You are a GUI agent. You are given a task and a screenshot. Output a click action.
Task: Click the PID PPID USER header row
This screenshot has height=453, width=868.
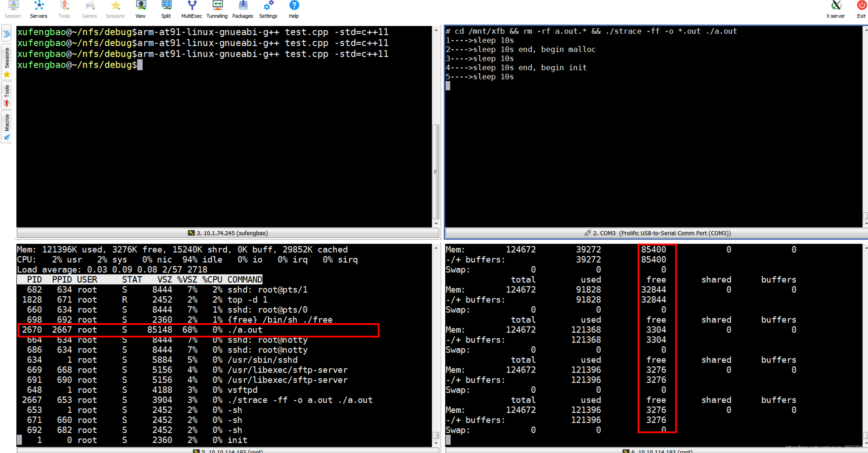pyautogui.click(x=139, y=280)
